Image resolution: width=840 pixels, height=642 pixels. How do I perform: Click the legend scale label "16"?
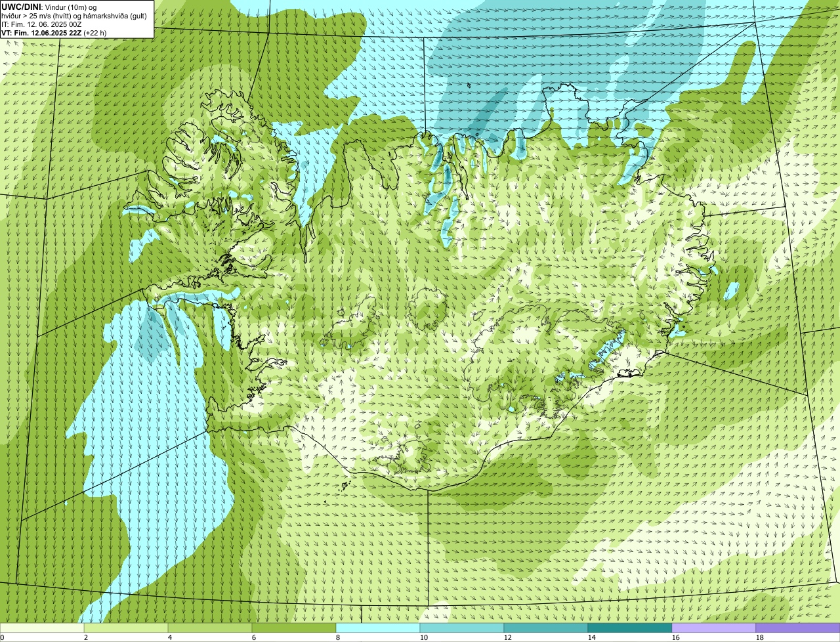point(676,637)
